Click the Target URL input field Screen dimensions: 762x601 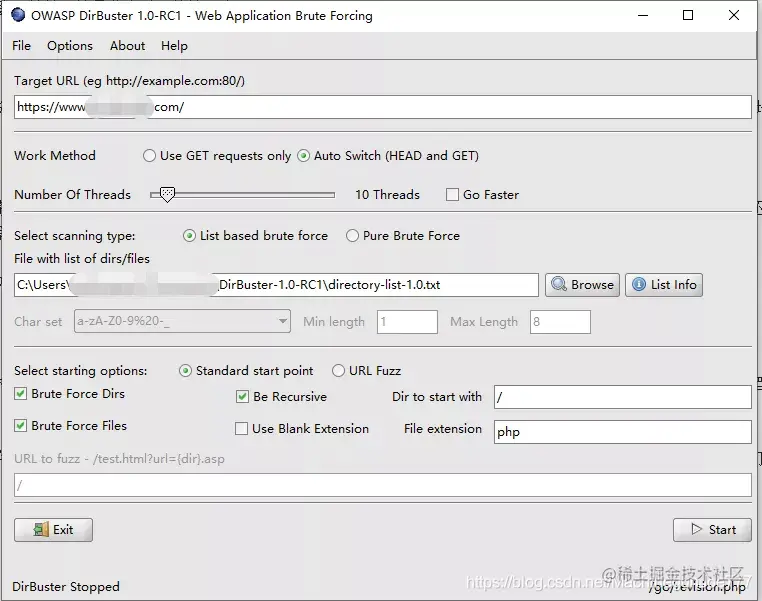click(x=383, y=107)
